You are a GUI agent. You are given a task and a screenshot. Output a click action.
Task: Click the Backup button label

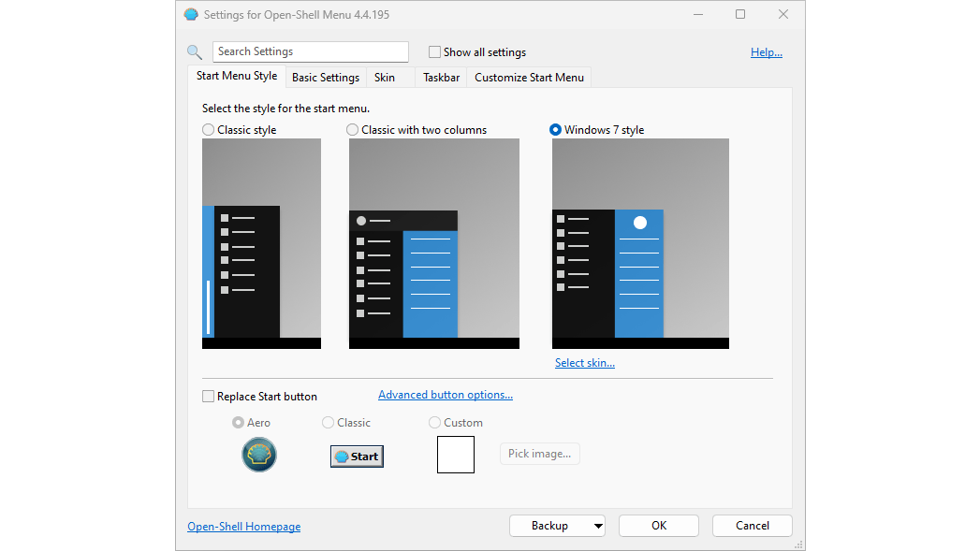point(550,526)
